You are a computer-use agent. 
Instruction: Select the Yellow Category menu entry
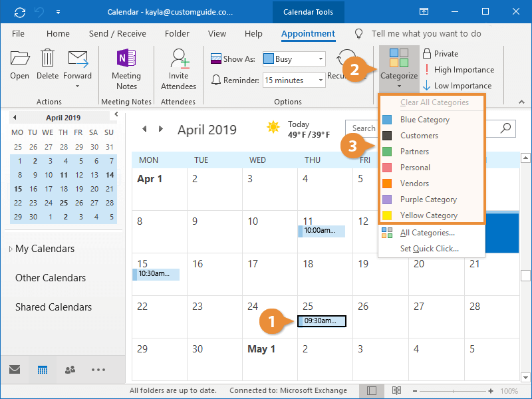pyautogui.click(x=432, y=215)
